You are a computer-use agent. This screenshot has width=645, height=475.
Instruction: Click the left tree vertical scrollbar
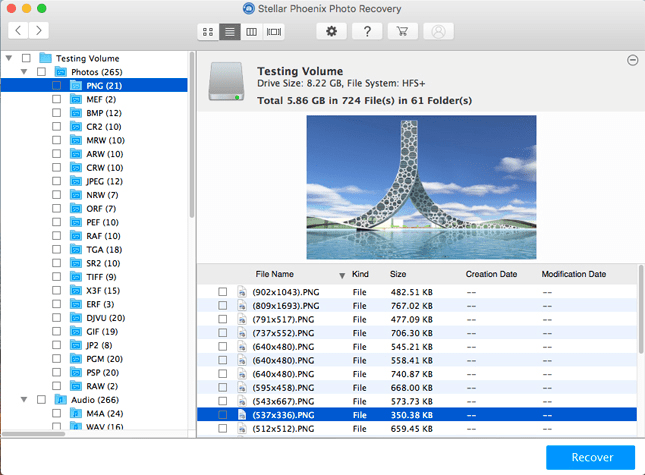[x=192, y=134]
